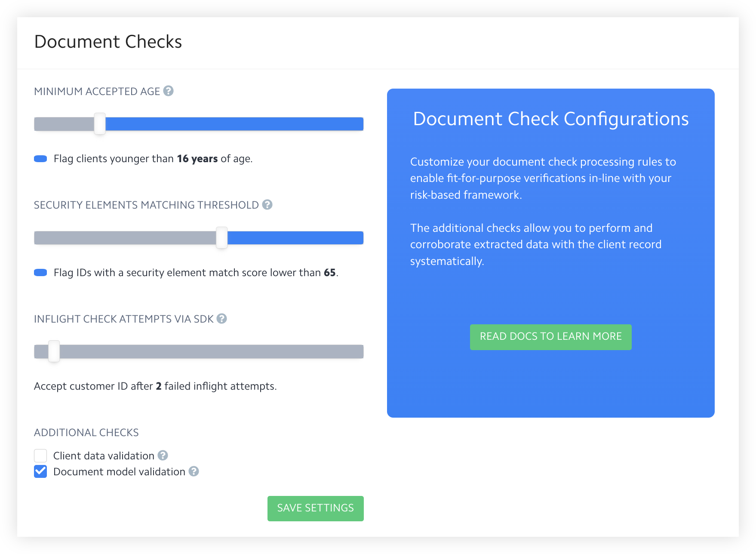Enable Client data validation checkbox
Viewport: 756px width, 554px height.
coord(40,456)
